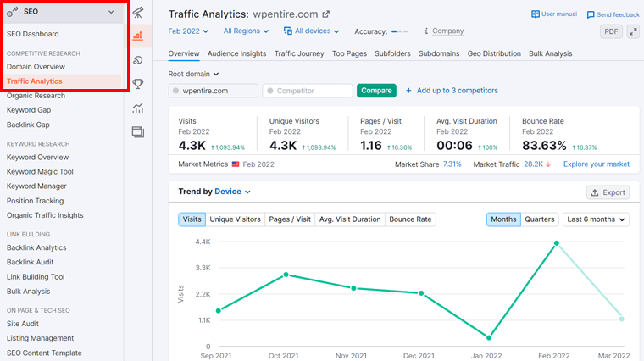Open the line-graph trends rail icon
Screen dimensions: 644x361
tap(138, 108)
